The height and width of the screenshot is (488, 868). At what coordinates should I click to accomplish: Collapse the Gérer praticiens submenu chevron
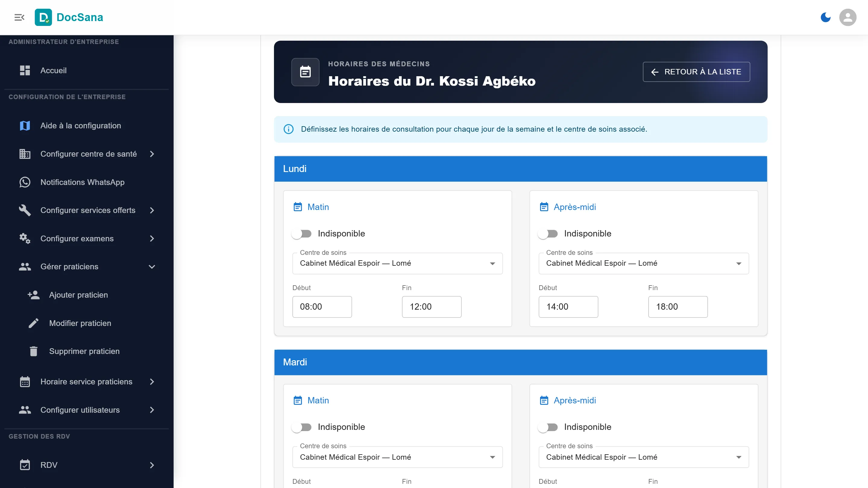coord(152,267)
